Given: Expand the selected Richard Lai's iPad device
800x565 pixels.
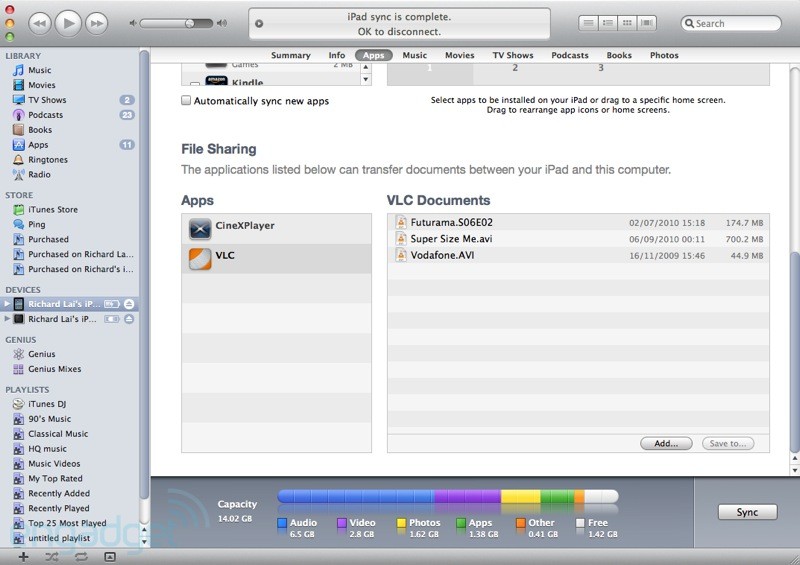Looking at the screenshot, I should pyautogui.click(x=7, y=304).
